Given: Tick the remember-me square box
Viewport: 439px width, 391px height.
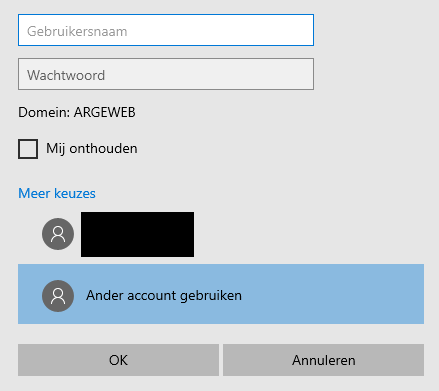Looking at the screenshot, I should (x=28, y=149).
